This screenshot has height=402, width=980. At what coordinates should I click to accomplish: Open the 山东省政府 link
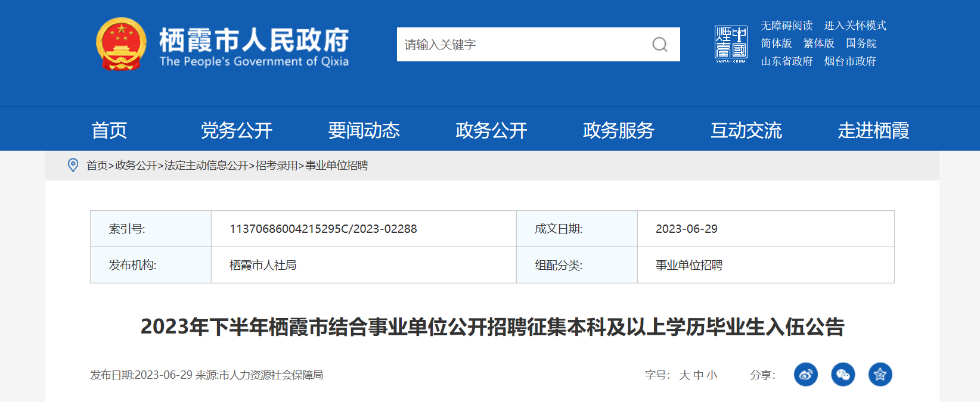(786, 61)
